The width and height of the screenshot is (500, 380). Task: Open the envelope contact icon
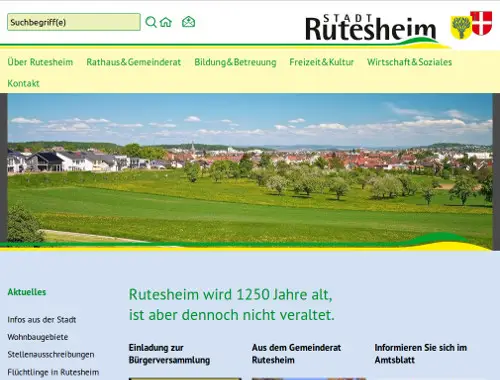point(188,22)
